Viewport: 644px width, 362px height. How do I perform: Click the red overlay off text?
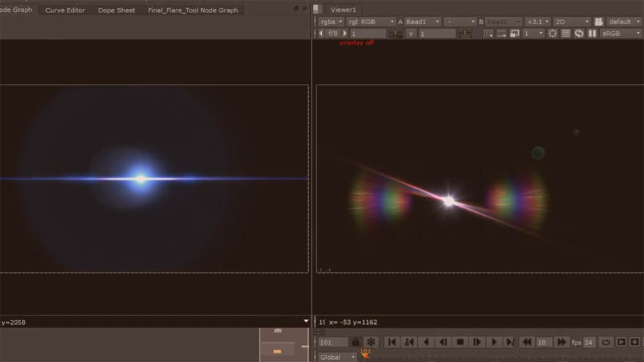click(356, 42)
